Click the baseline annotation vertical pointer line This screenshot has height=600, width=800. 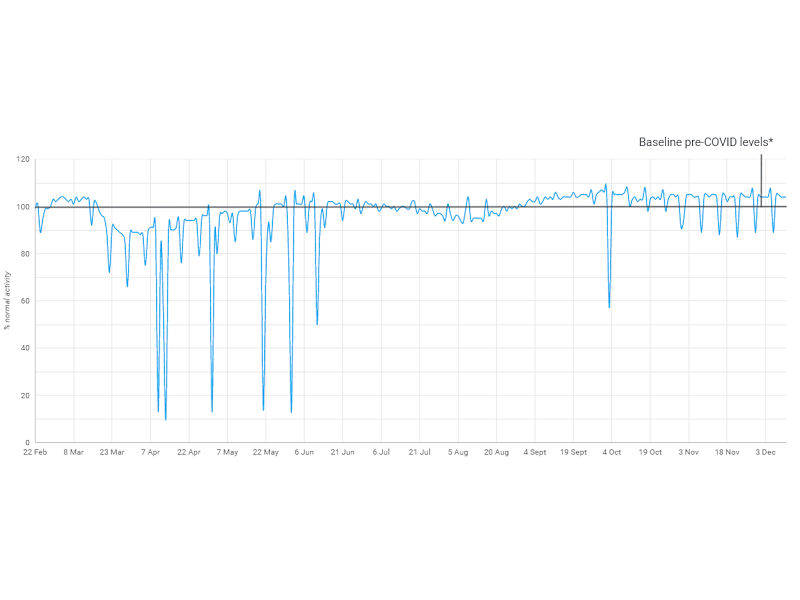click(x=761, y=180)
